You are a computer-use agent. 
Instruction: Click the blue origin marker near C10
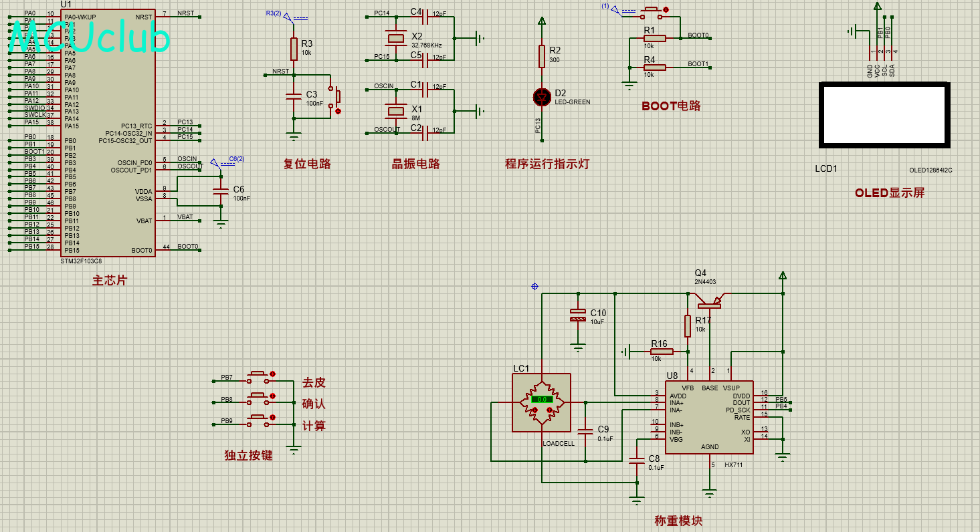(x=534, y=286)
